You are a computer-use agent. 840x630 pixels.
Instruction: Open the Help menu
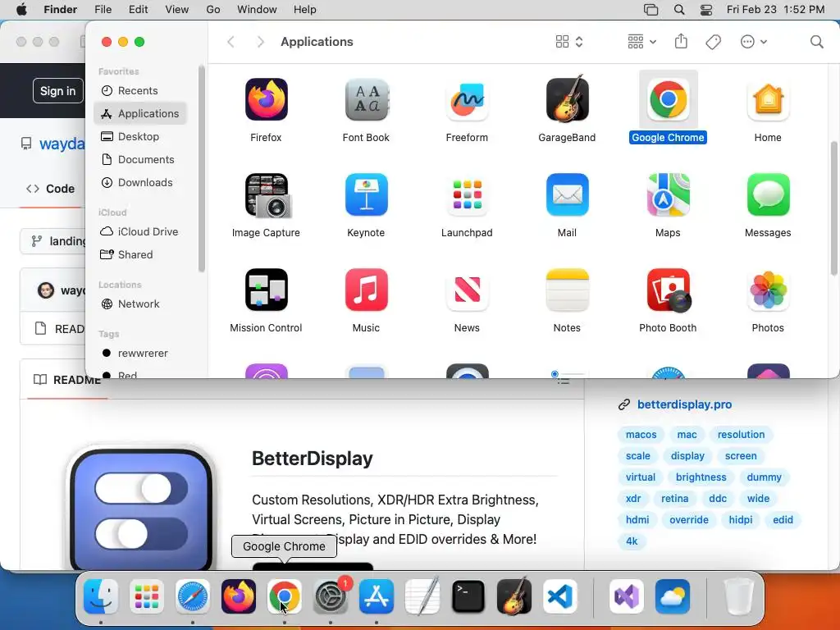(305, 10)
